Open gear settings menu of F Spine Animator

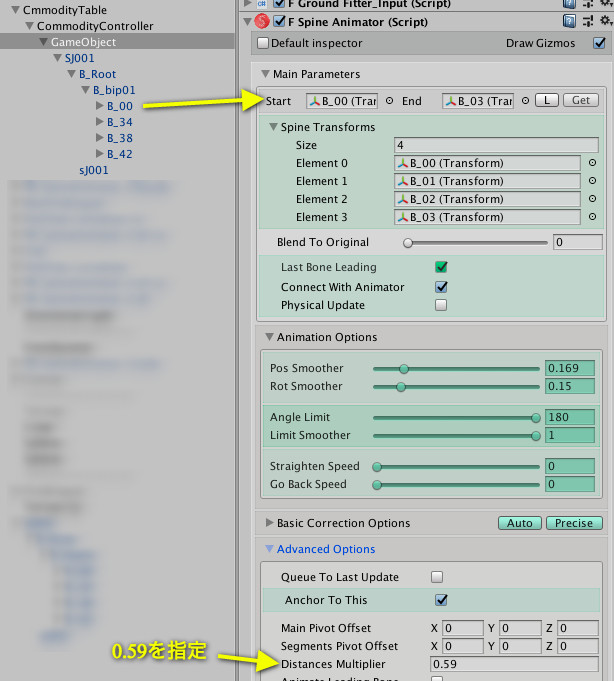[606, 20]
